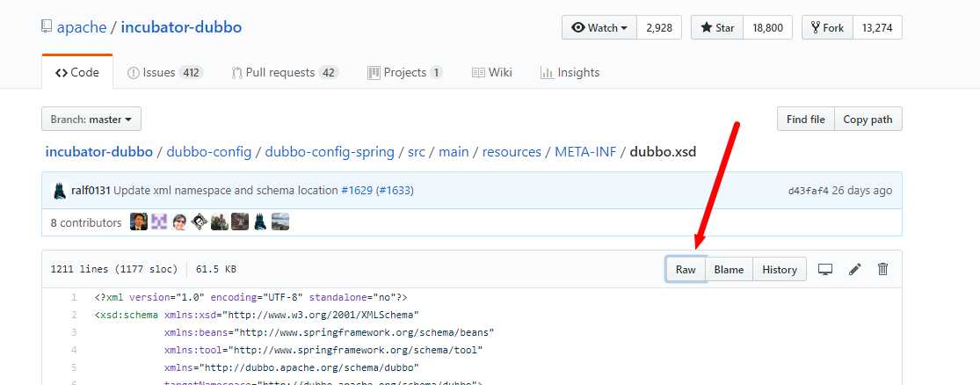Viewport: 980px width, 385px height.
Task: Fork the repository
Action: pyautogui.click(x=827, y=27)
